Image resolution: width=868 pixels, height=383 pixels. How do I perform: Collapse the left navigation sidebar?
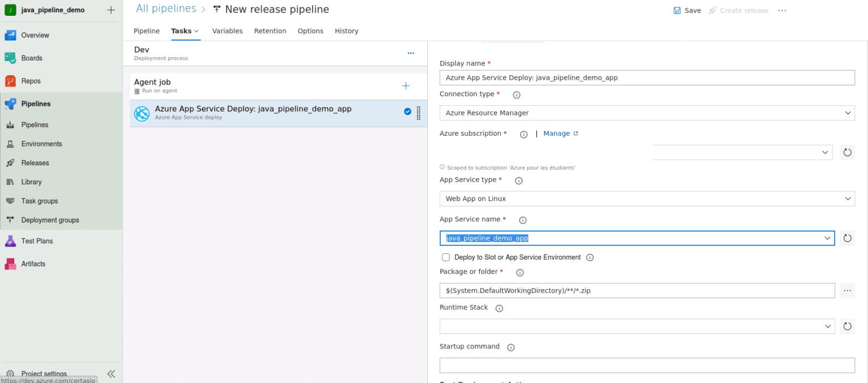111,374
